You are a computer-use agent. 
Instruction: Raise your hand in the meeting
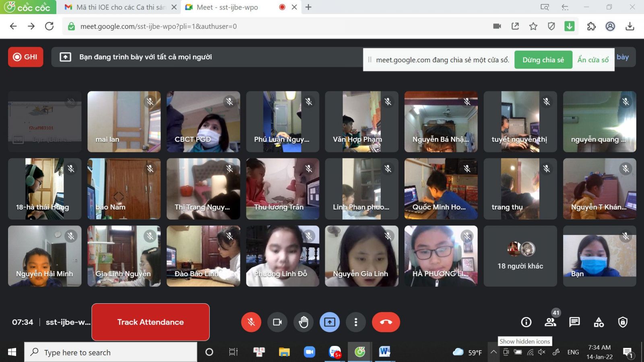303,322
